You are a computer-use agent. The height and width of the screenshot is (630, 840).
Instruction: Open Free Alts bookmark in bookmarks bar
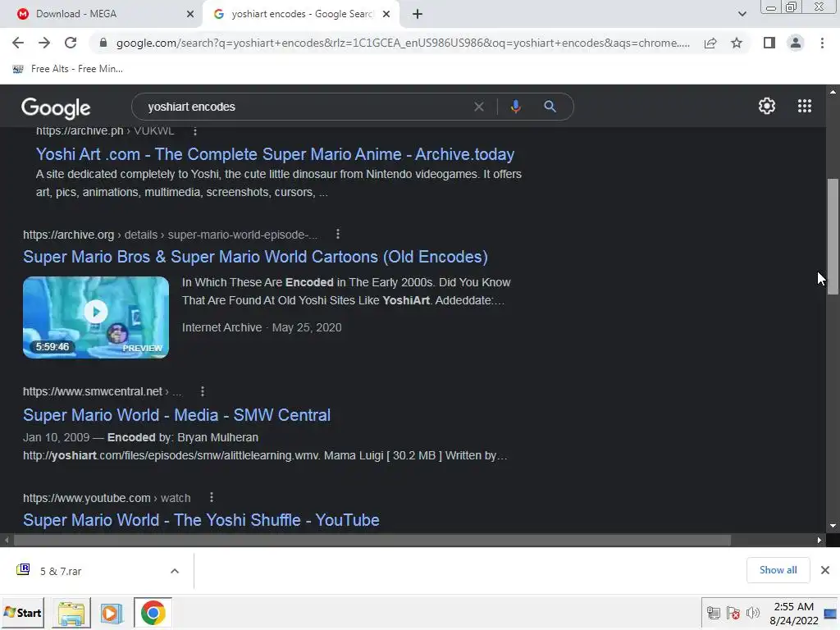point(68,69)
